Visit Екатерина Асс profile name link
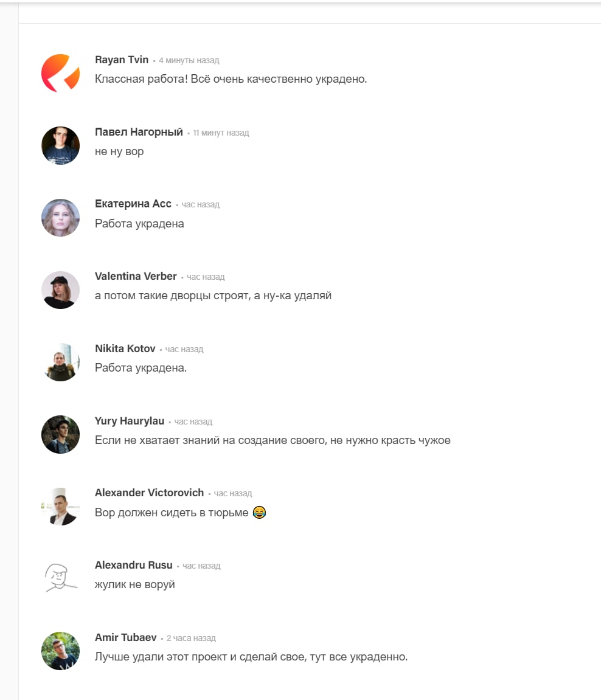Viewport: 601px width, 700px height. tap(133, 204)
